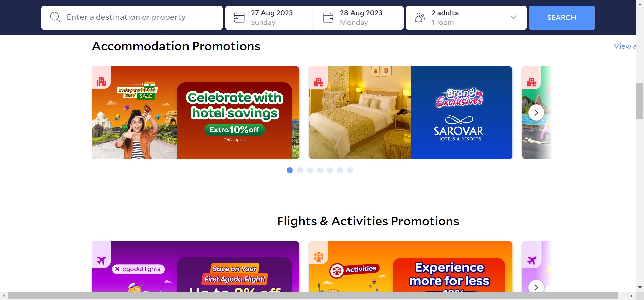Select the third carousel pagination dot

(310, 170)
